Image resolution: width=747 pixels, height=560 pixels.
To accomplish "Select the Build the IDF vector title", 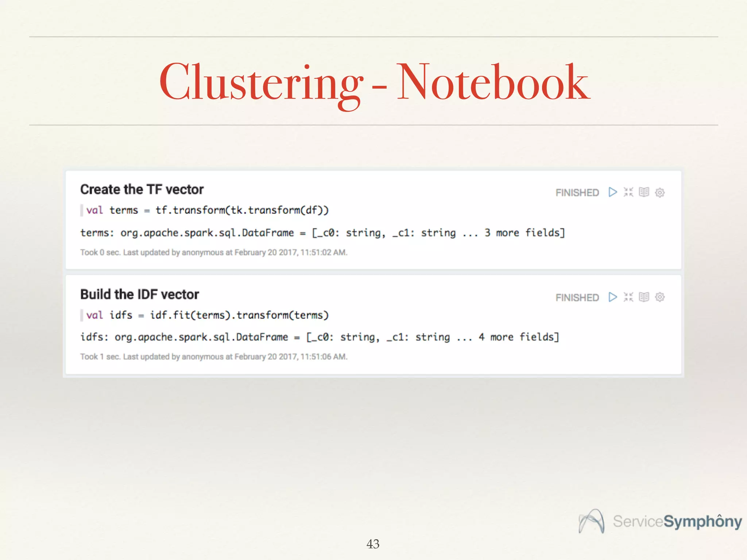I will pyautogui.click(x=140, y=294).
